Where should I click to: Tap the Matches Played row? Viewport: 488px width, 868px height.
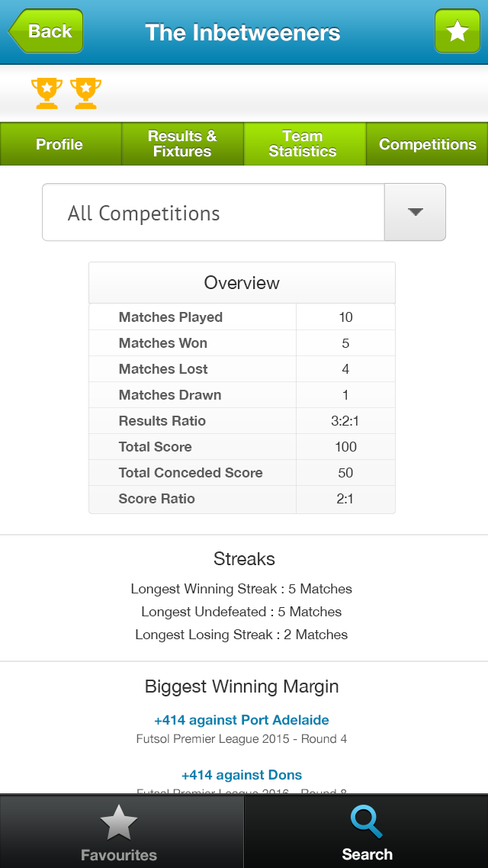click(x=242, y=317)
